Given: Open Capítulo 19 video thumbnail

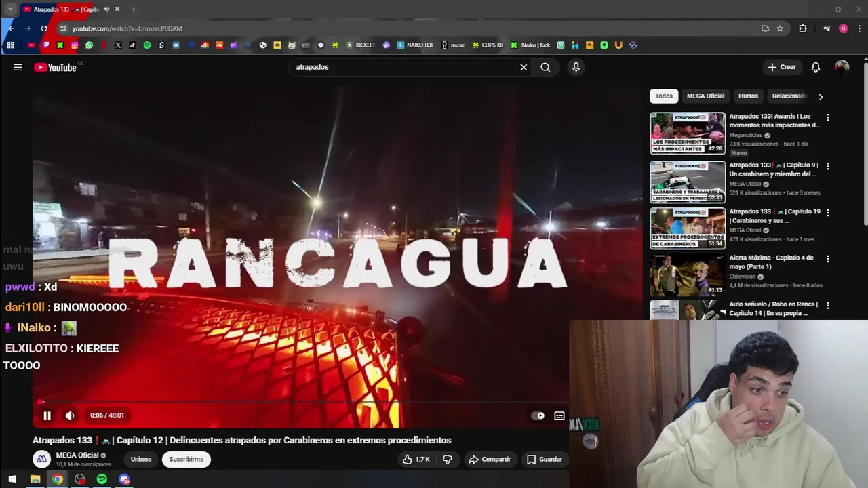Looking at the screenshot, I should pos(688,228).
